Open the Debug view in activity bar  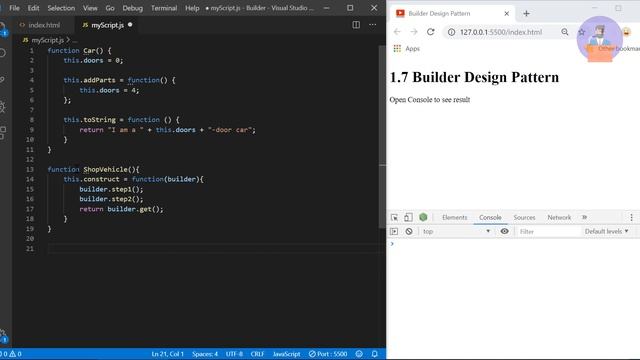(3, 107)
